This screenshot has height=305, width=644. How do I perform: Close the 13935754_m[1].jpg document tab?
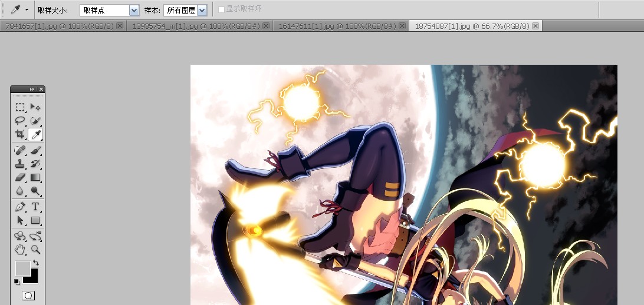click(x=266, y=26)
